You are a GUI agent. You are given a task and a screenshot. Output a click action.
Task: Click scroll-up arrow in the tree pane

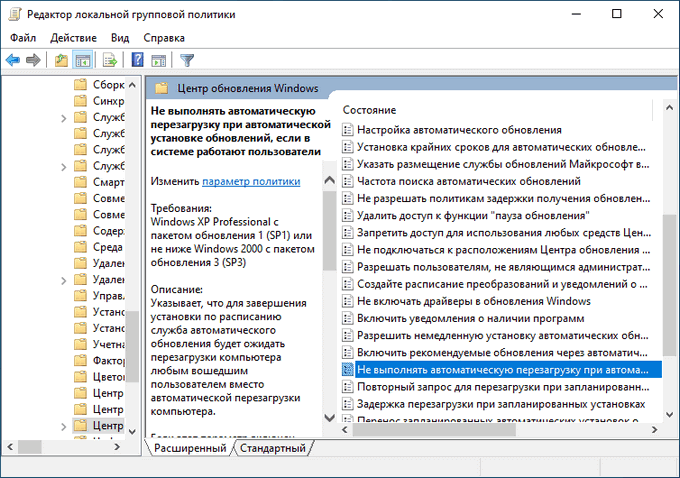pyautogui.click(x=133, y=85)
